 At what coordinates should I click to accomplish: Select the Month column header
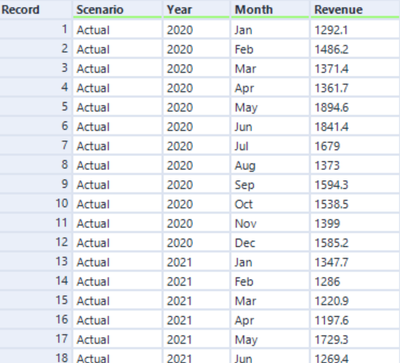point(270,9)
